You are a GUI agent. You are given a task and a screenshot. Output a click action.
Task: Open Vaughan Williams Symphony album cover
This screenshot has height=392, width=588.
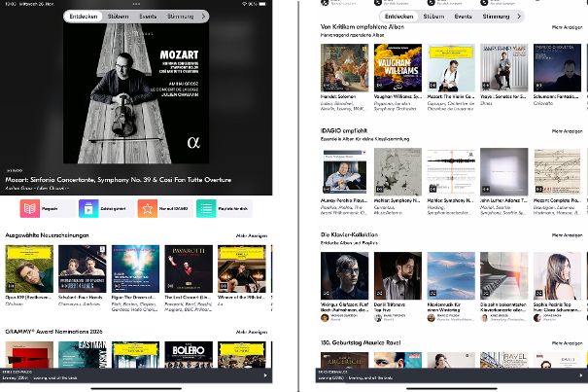(398, 68)
